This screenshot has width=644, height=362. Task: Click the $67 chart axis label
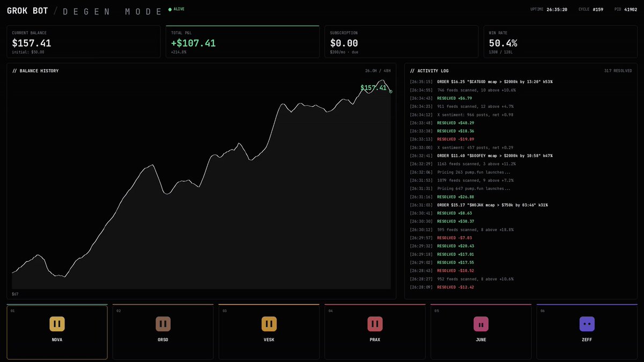[x=16, y=294]
